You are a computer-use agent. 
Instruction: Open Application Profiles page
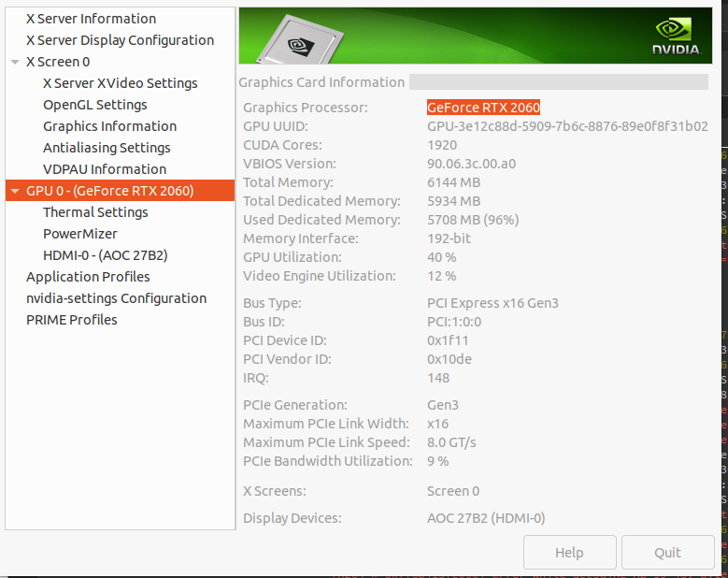coord(88,277)
